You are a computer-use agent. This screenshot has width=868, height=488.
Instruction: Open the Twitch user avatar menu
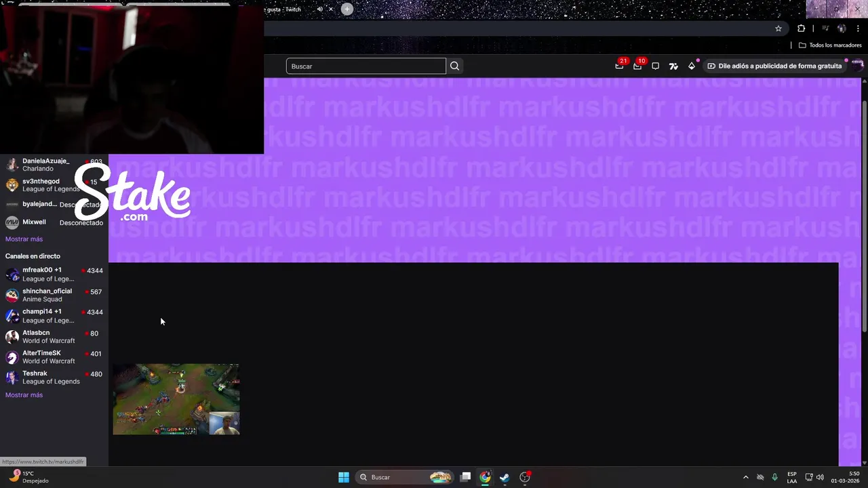click(x=857, y=65)
